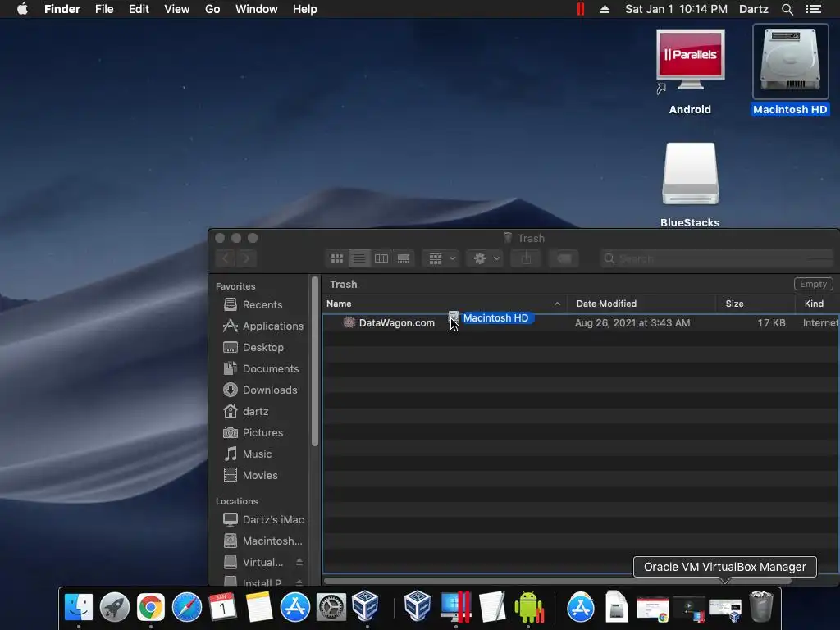Open Documents in the sidebar
The height and width of the screenshot is (630, 840).
(262, 369)
